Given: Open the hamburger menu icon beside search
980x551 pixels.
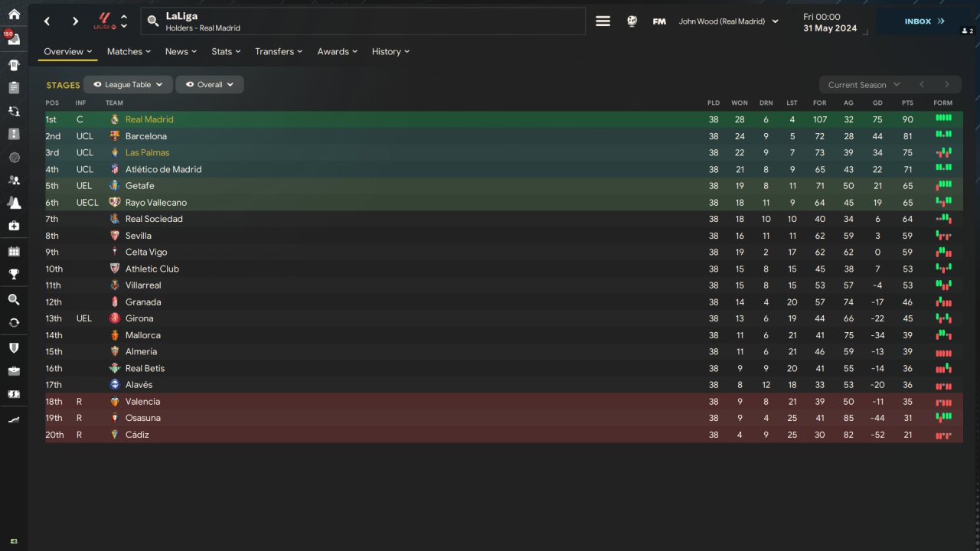Looking at the screenshot, I should pyautogui.click(x=603, y=21).
